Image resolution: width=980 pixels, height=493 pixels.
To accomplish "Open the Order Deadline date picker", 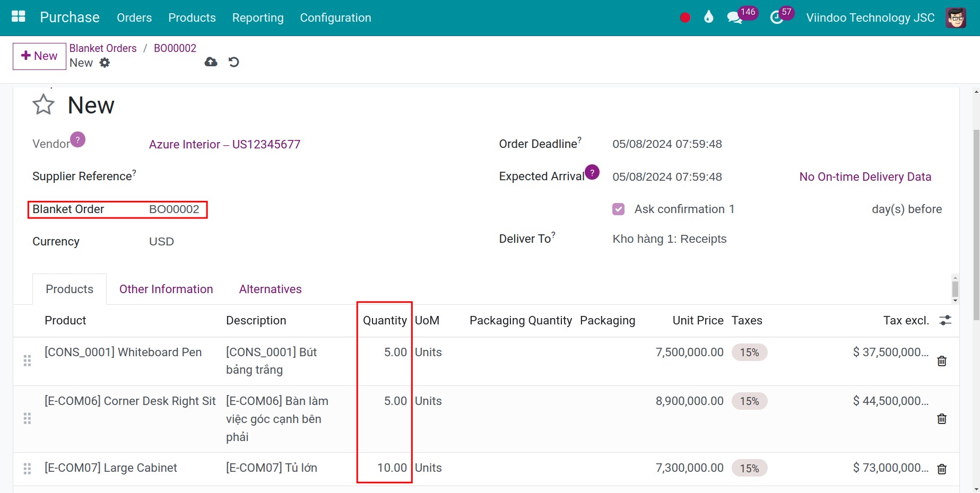I will 667,144.
